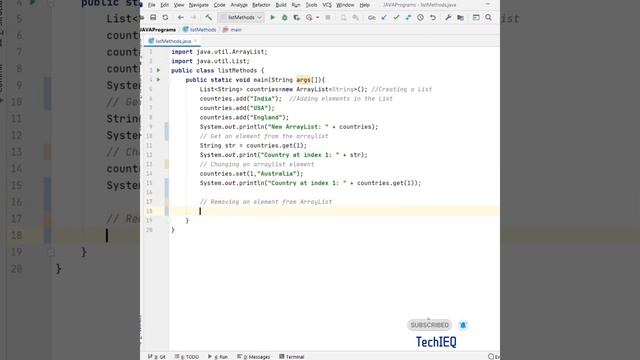Click the Git label in the toolbar

coord(371,18)
